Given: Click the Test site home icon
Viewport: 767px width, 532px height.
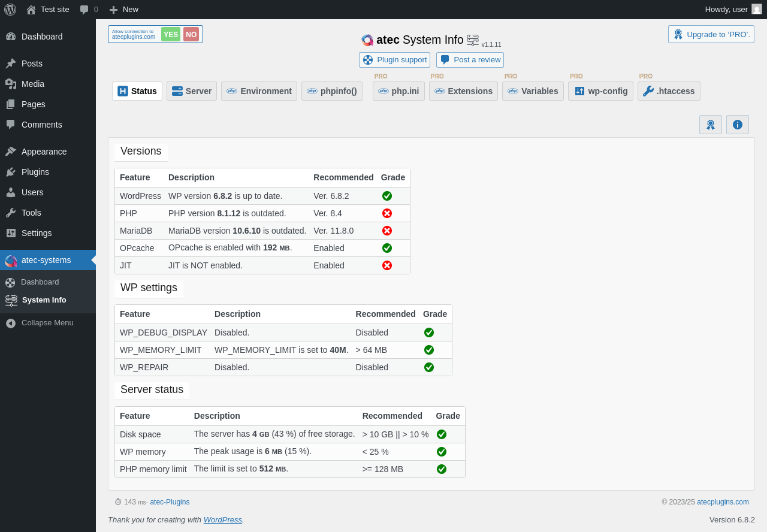Looking at the screenshot, I should (31, 10).
